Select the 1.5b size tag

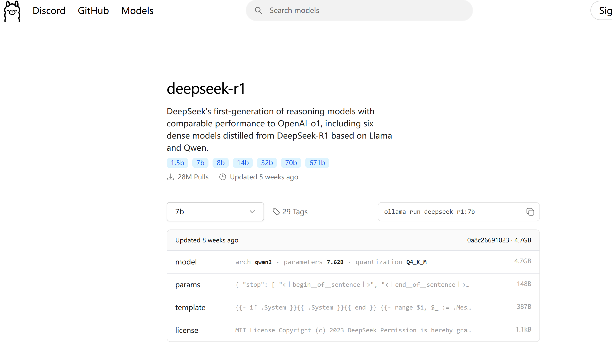[x=177, y=163]
